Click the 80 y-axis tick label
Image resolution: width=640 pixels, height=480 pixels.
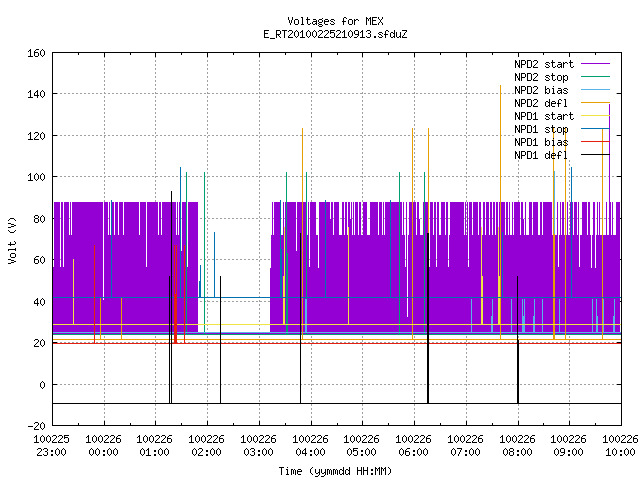point(39,219)
